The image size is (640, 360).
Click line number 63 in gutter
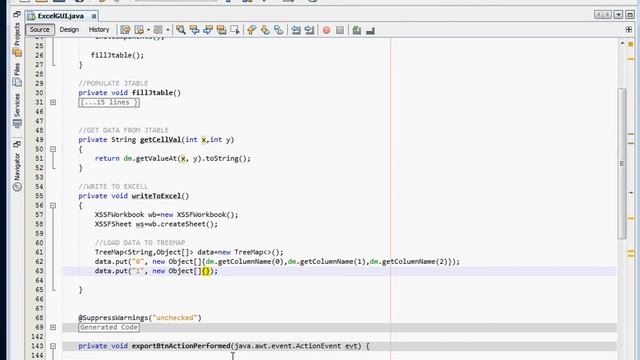click(x=39, y=271)
